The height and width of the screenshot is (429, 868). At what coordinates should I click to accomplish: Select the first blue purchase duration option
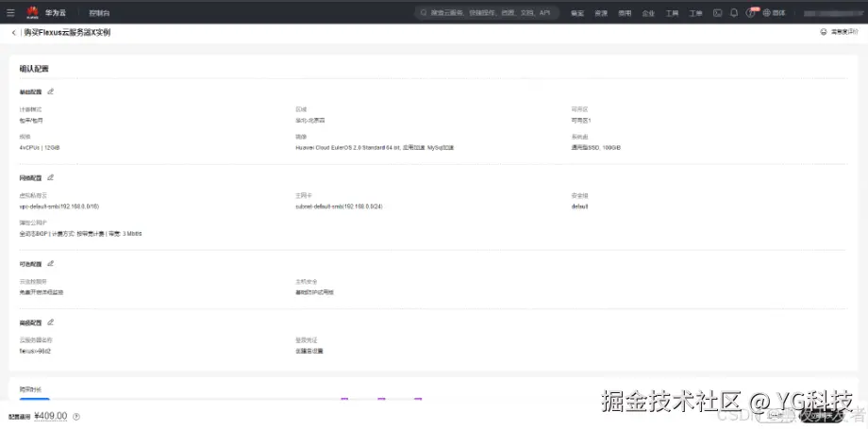(x=34, y=399)
